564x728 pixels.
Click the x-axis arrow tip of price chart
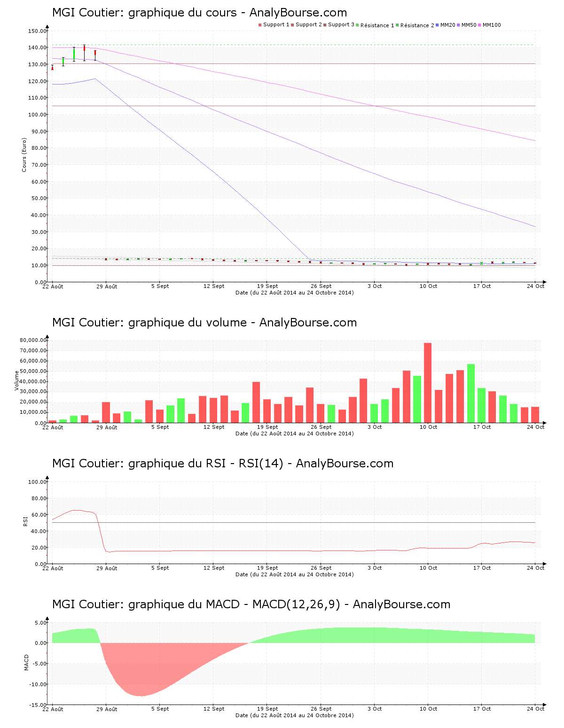[545, 282]
